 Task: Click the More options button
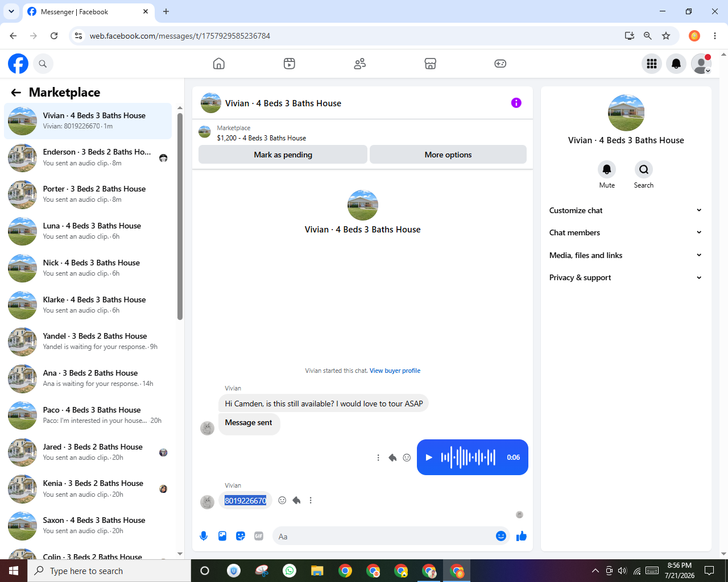coord(448,155)
